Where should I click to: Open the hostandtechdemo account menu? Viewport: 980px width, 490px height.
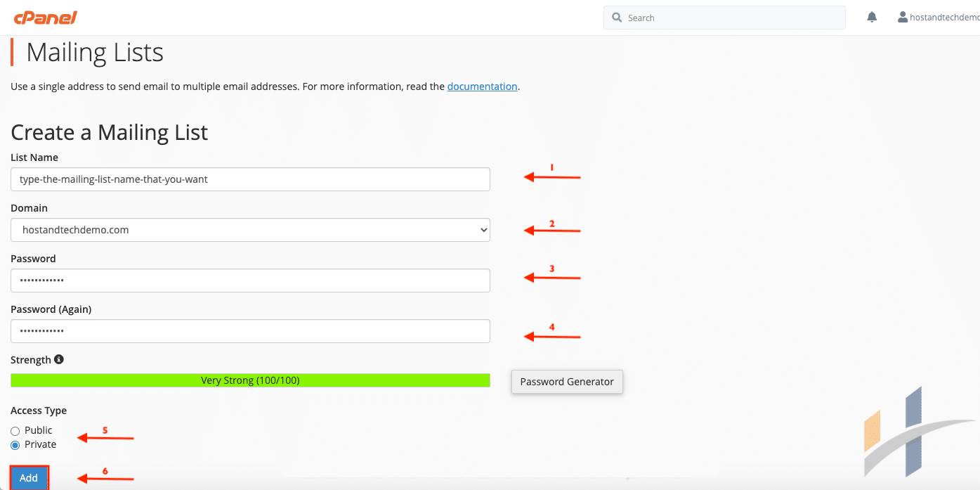941,16
